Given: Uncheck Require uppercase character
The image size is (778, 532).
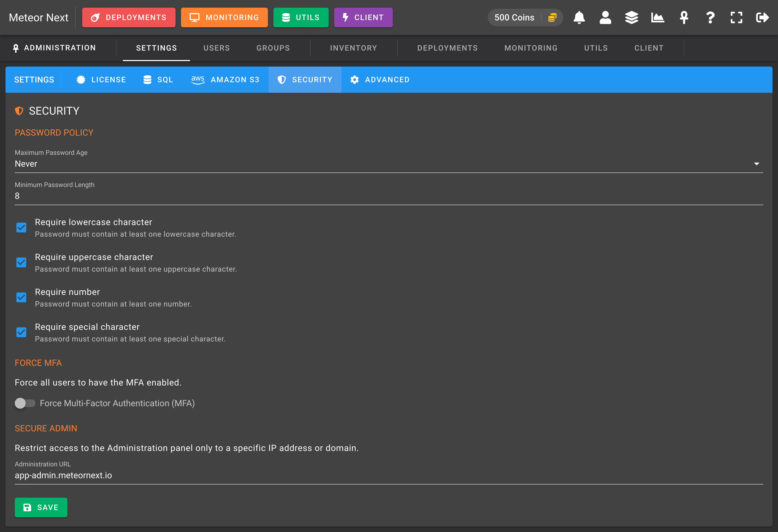Looking at the screenshot, I should [x=21, y=263].
